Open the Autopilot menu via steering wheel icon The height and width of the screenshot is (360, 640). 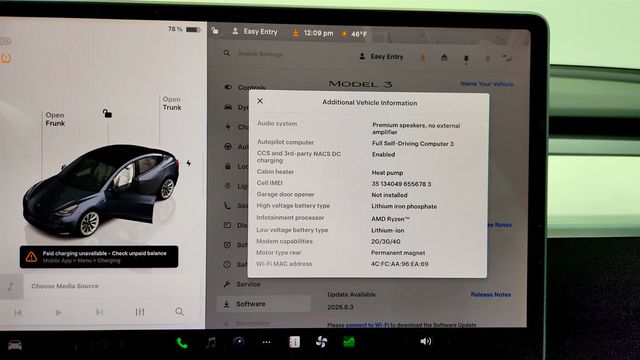click(228, 147)
